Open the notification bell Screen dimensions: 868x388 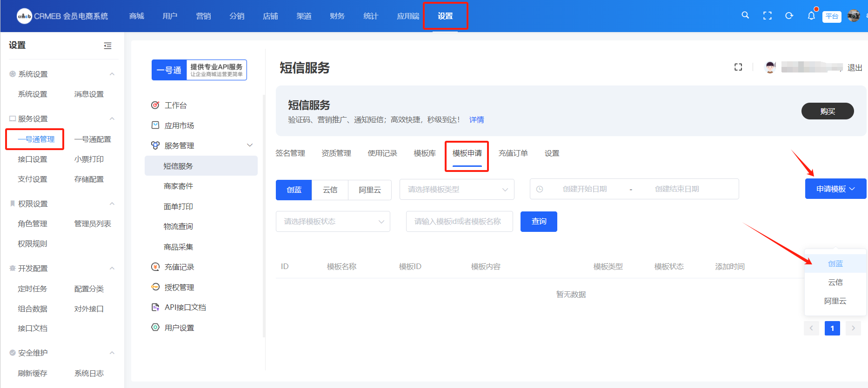pos(811,16)
